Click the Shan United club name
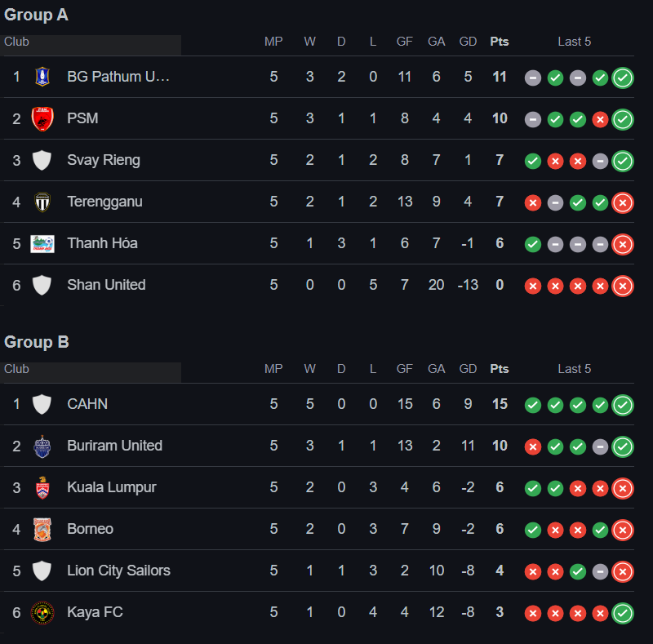653x644 pixels. pyautogui.click(x=106, y=285)
